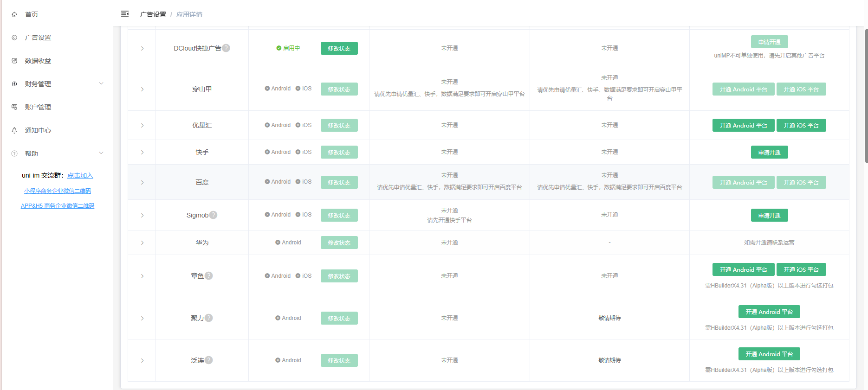The height and width of the screenshot is (390, 868).
Task: Expand the 穿山甲 row details
Action: pos(142,89)
